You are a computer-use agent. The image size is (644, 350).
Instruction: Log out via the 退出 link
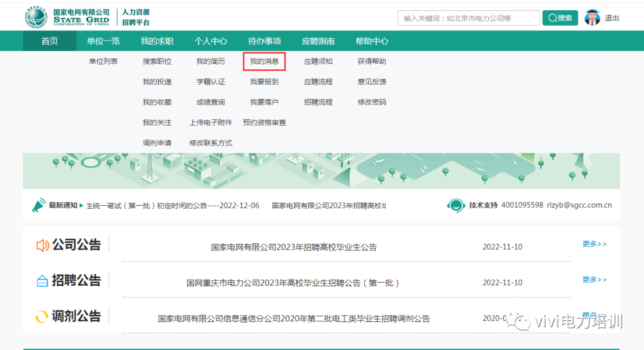pos(612,18)
